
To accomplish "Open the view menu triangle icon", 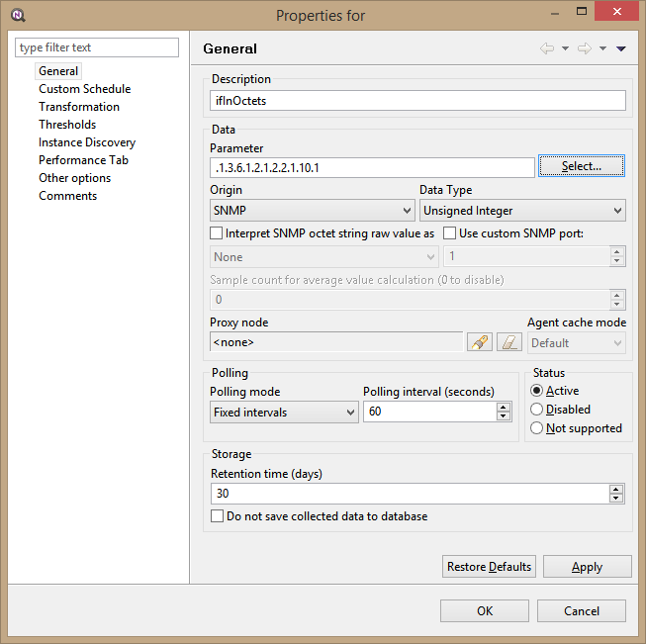I will [x=620, y=48].
